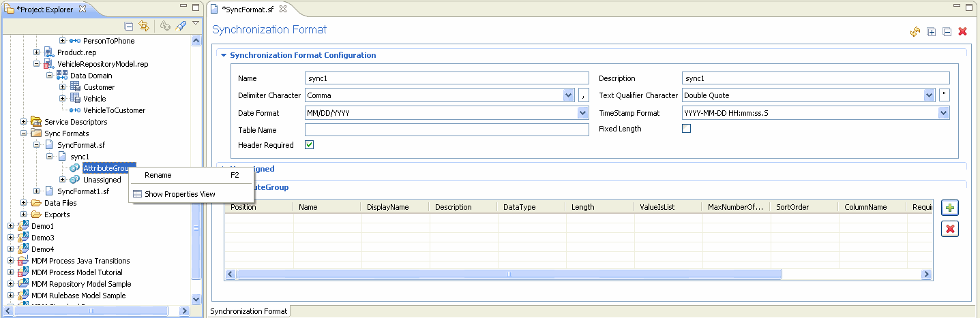Collapse all in Project Explorer toolbar
The width and height of the screenshot is (980, 318).
click(129, 27)
